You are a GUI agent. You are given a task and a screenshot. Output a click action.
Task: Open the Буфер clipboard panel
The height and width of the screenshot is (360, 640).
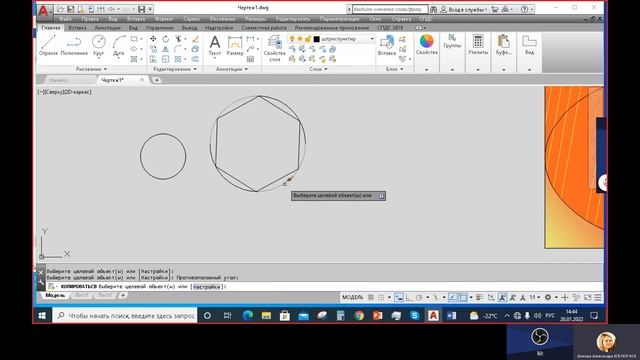[504, 44]
